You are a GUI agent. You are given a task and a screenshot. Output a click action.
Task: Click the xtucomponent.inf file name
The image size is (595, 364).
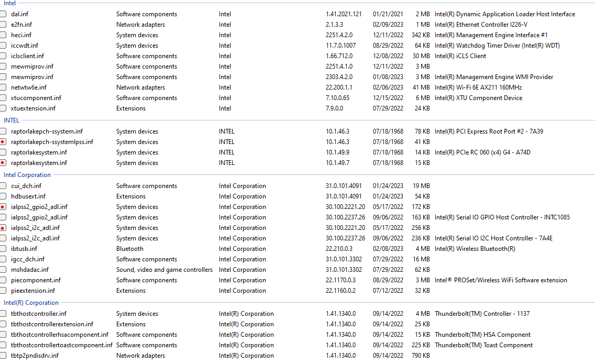36,98
